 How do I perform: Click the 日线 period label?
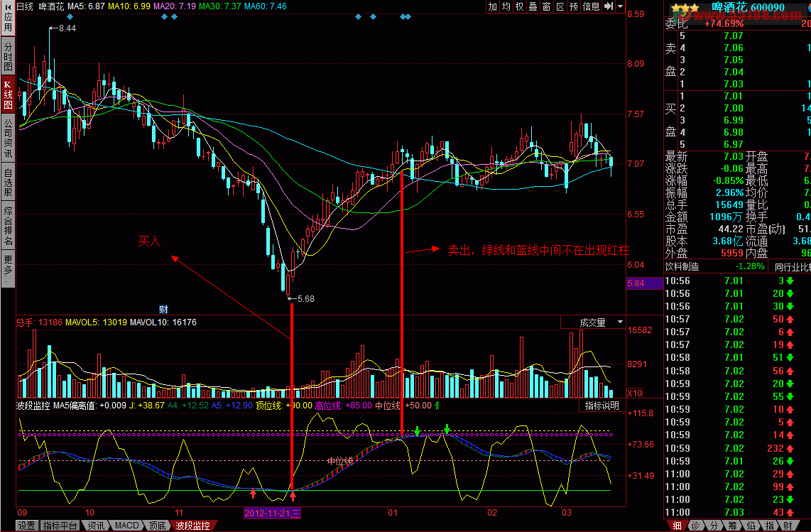click(25, 6)
